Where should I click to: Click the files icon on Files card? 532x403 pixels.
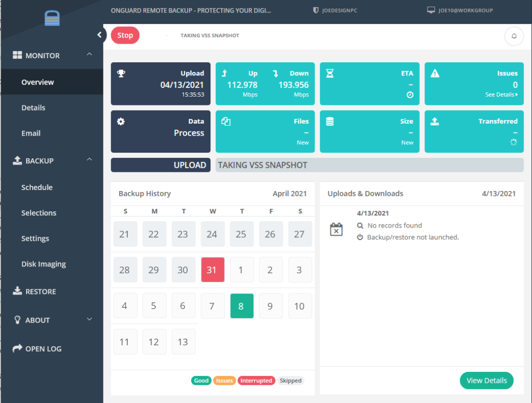pos(226,121)
